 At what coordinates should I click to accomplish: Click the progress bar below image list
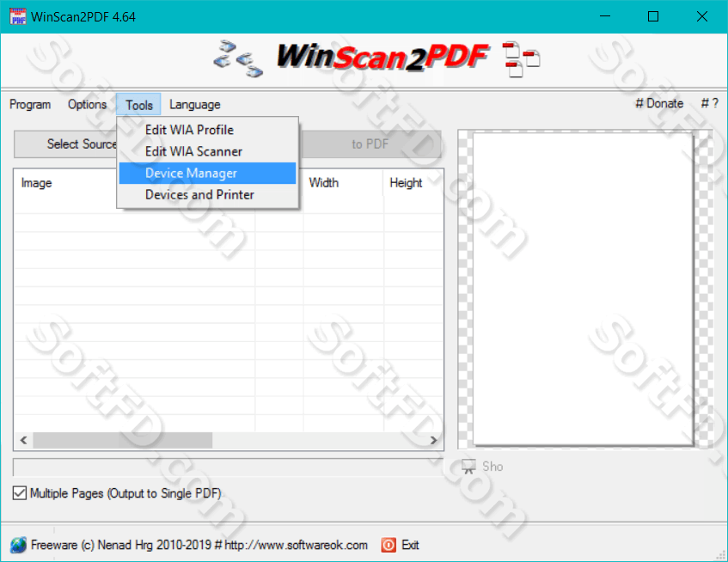pyautogui.click(x=228, y=467)
